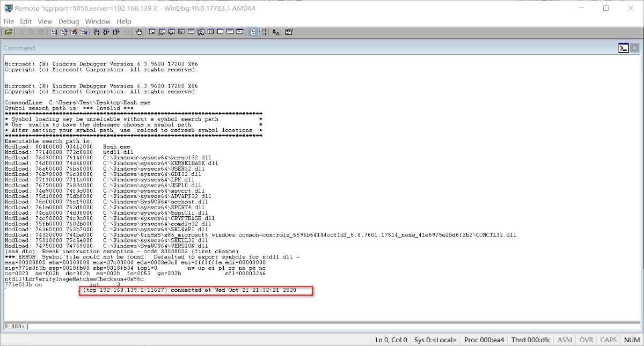This screenshot has height=346, width=644.
Task: Toggle Source Mode On toolbar icon
Action: point(253,32)
